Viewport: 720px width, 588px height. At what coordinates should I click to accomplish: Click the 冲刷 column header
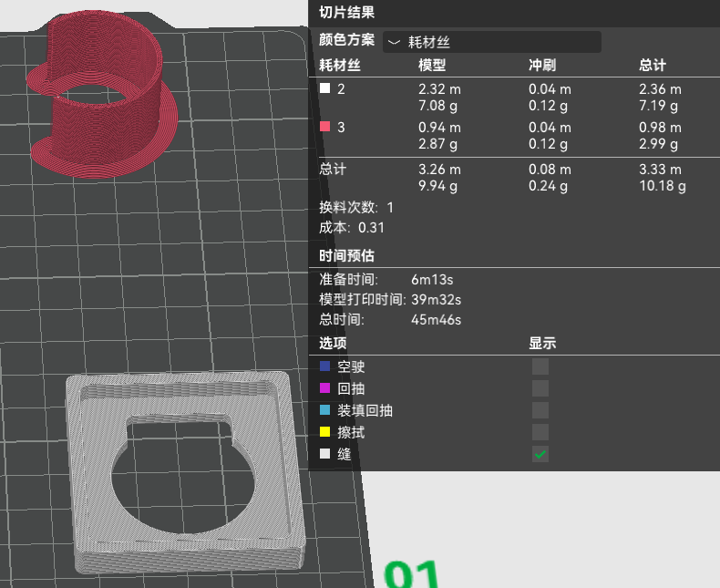point(542,66)
